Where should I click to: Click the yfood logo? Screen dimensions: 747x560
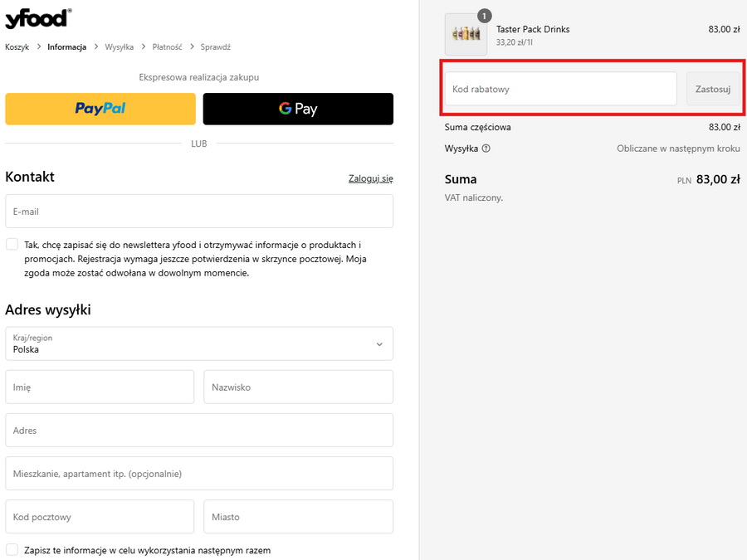(x=37, y=18)
